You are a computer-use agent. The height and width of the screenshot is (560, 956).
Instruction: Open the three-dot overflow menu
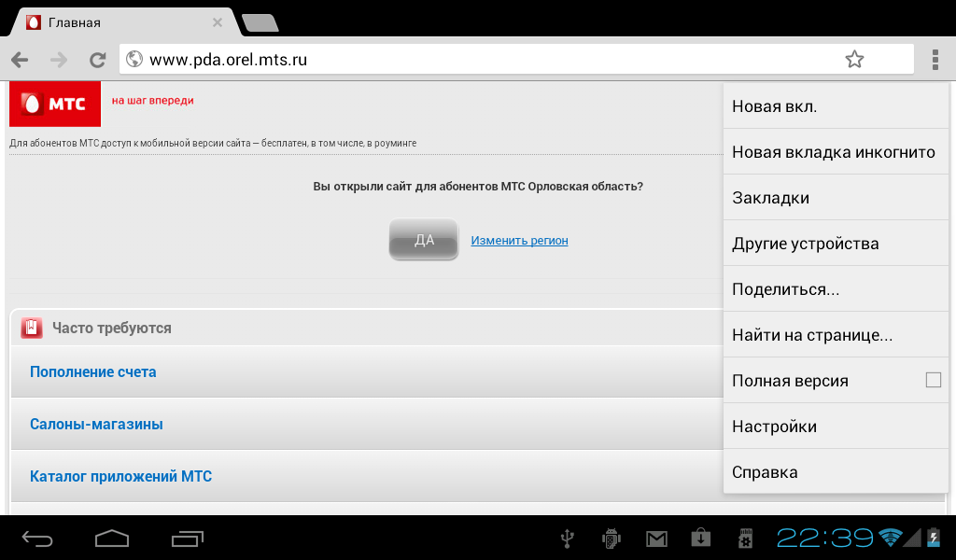click(935, 60)
